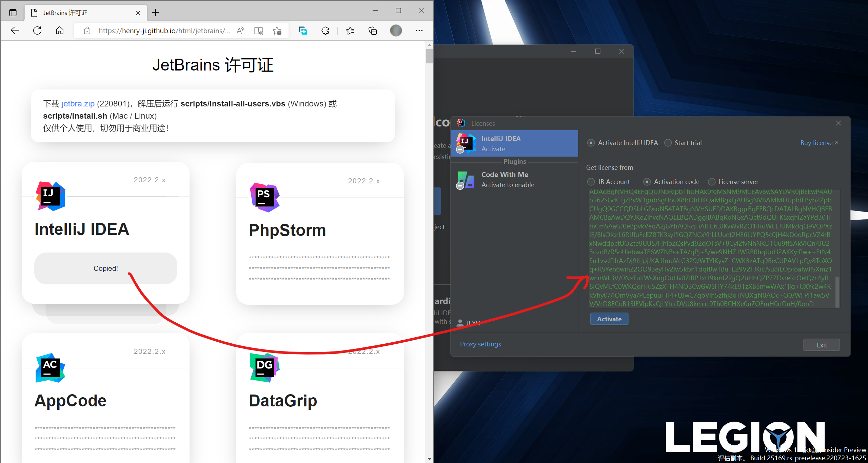Maximize the IntelliJ welcome window behind
Viewport: 868px width, 463px height.
tap(598, 51)
